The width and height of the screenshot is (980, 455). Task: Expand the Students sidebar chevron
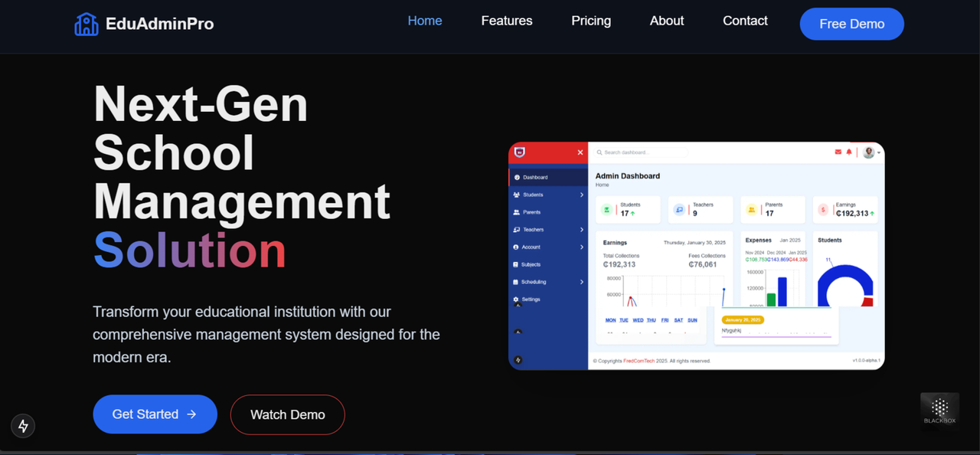pos(582,195)
